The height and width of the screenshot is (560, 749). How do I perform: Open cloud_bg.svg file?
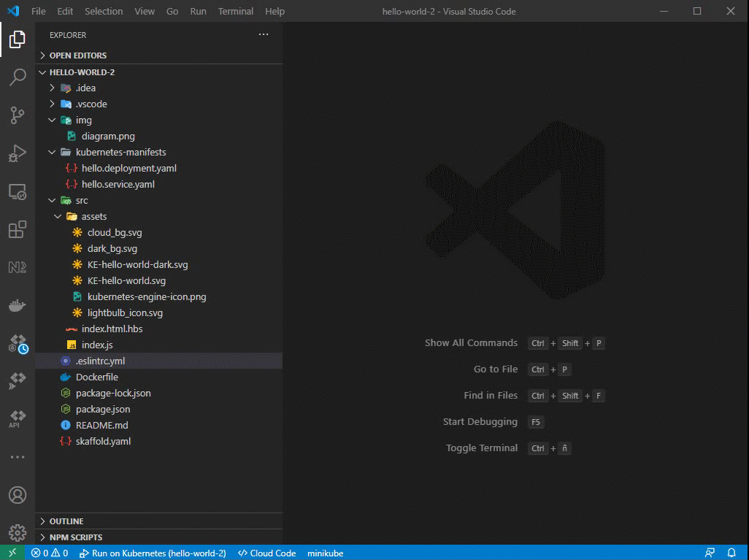point(158,232)
